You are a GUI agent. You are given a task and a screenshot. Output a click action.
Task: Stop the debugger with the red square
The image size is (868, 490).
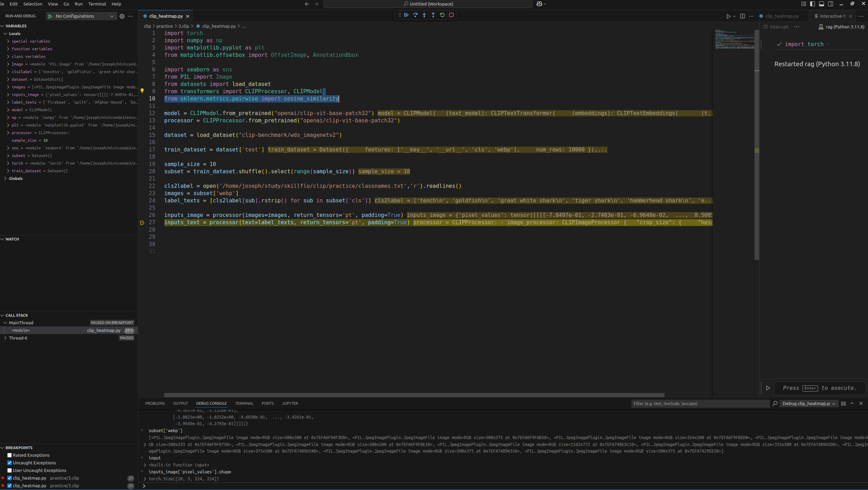coord(451,15)
